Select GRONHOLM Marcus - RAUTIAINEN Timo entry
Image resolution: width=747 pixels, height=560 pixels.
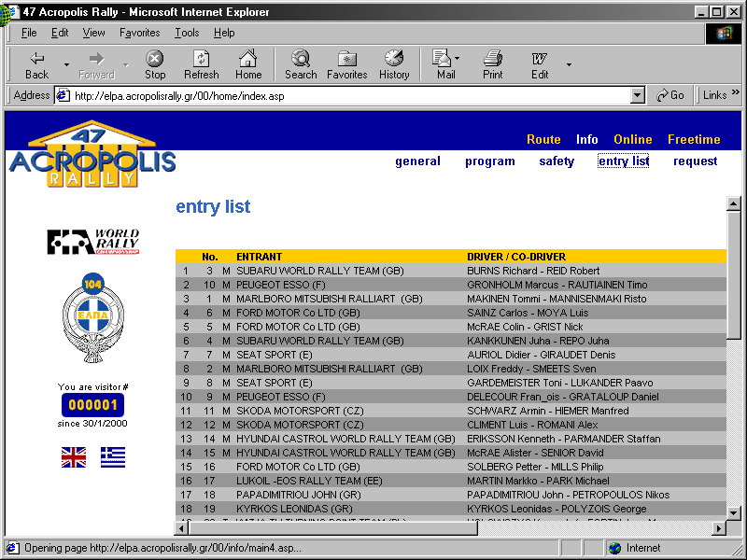click(557, 285)
